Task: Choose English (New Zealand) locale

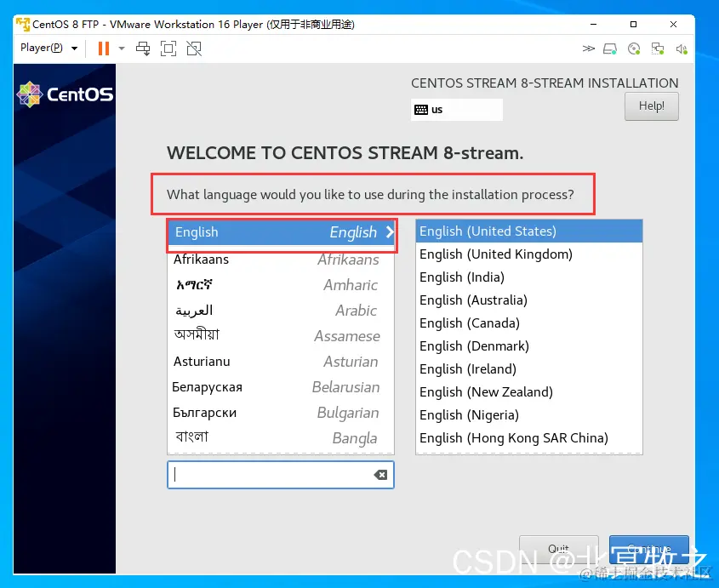Action: [528, 391]
